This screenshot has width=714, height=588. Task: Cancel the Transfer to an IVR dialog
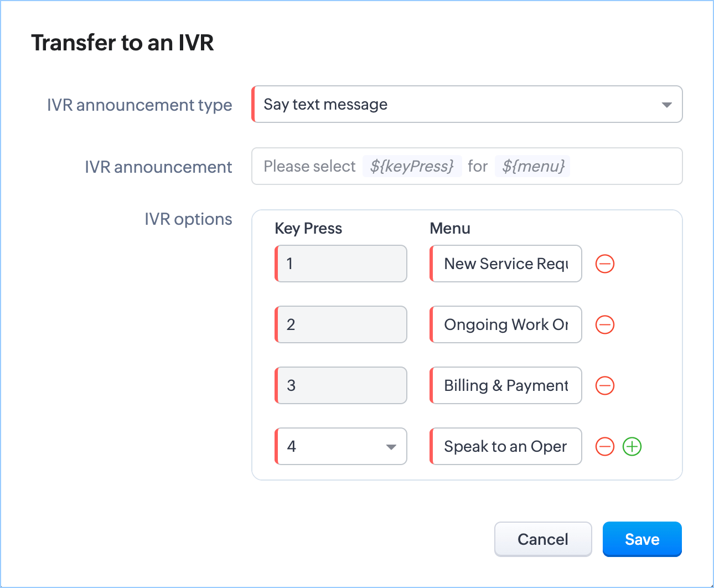542,539
